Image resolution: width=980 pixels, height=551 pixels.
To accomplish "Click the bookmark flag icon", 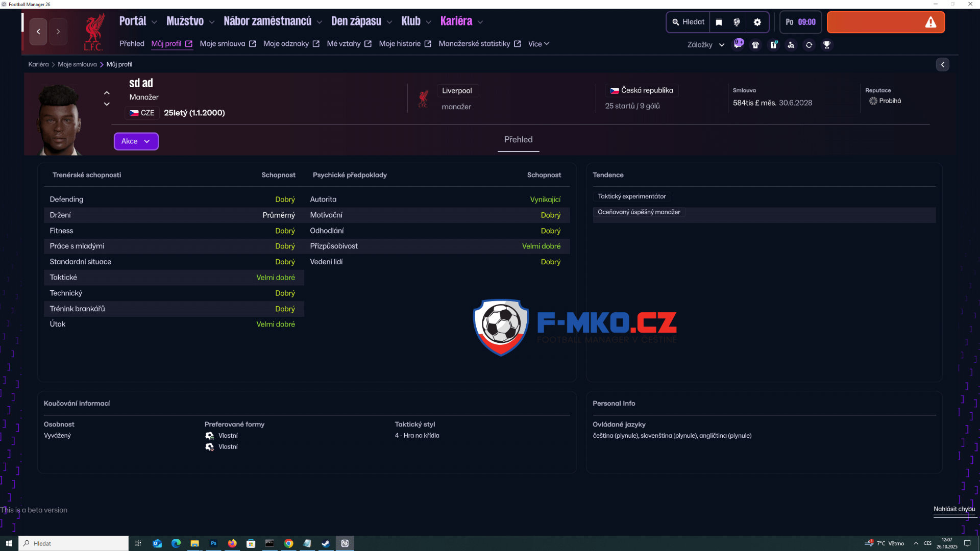I will [719, 22].
